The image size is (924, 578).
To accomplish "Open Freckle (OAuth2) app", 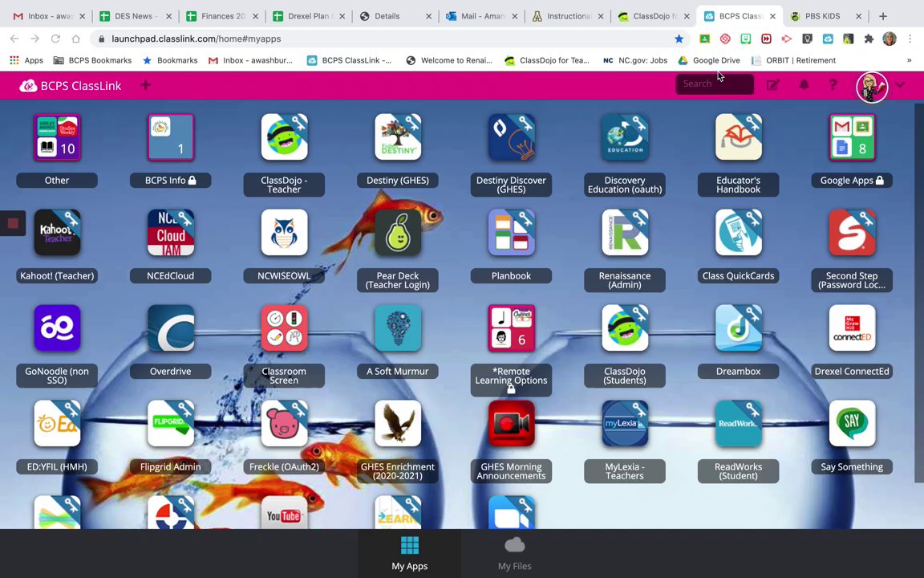I will point(284,424).
